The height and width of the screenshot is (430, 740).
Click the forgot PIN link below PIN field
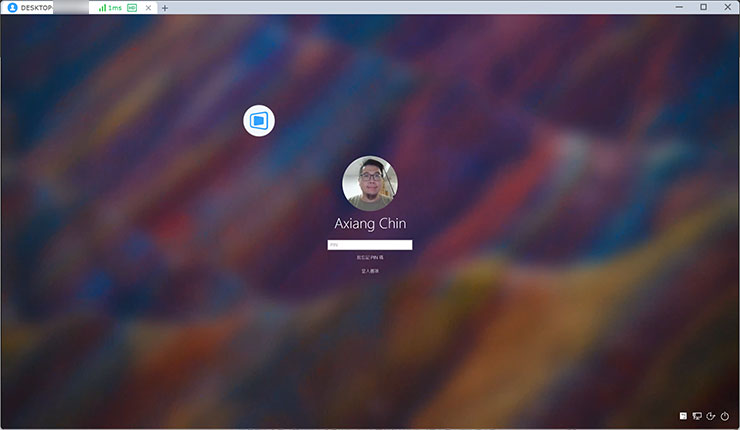(x=369, y=258)
